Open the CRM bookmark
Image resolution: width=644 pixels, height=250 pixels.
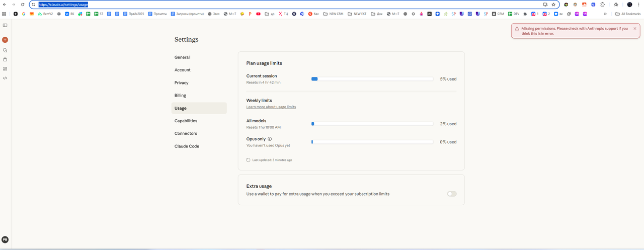tap(498, 14)
